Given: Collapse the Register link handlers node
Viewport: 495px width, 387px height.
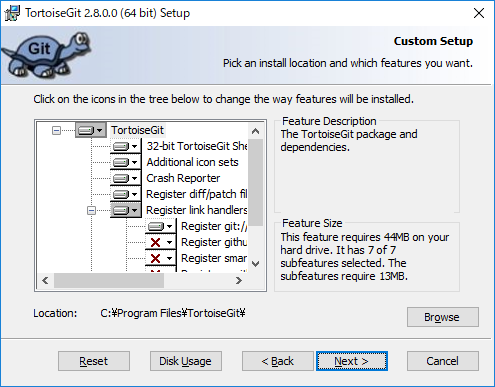Looking at the screenshot, I should point(91,210).
